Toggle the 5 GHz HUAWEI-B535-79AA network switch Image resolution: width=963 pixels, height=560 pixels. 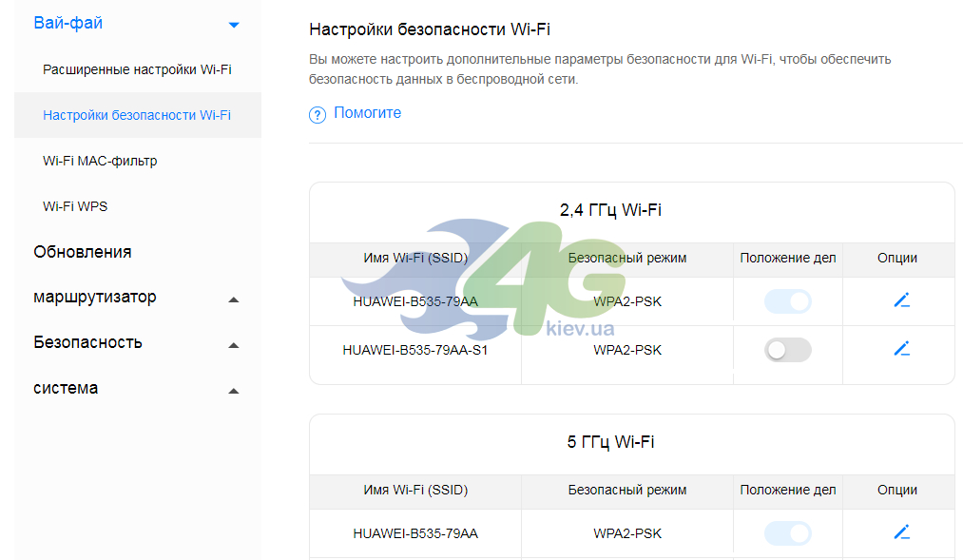(x=788, y=533)
